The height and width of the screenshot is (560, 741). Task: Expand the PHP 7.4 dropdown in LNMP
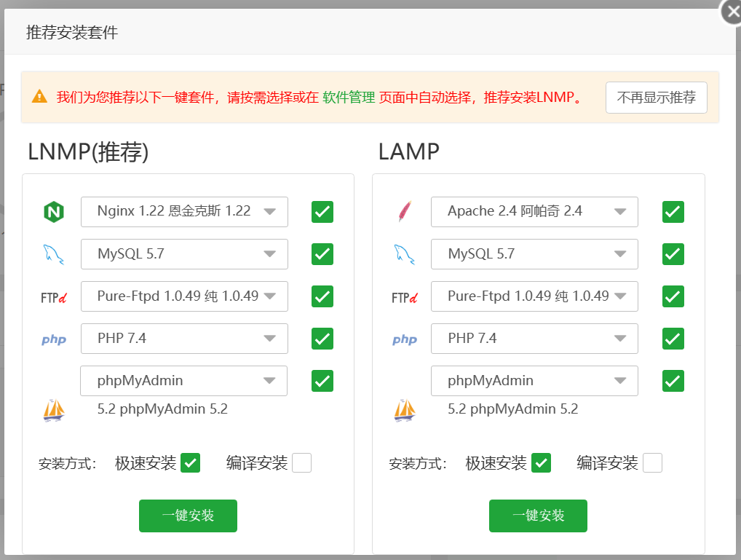(x=184, y=339)
